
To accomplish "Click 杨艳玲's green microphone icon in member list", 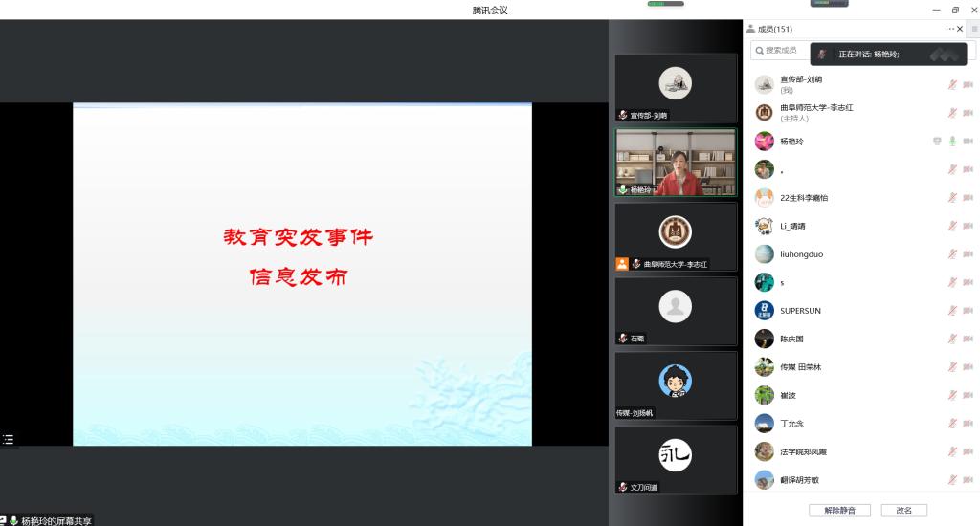I will tap(952, 142).
